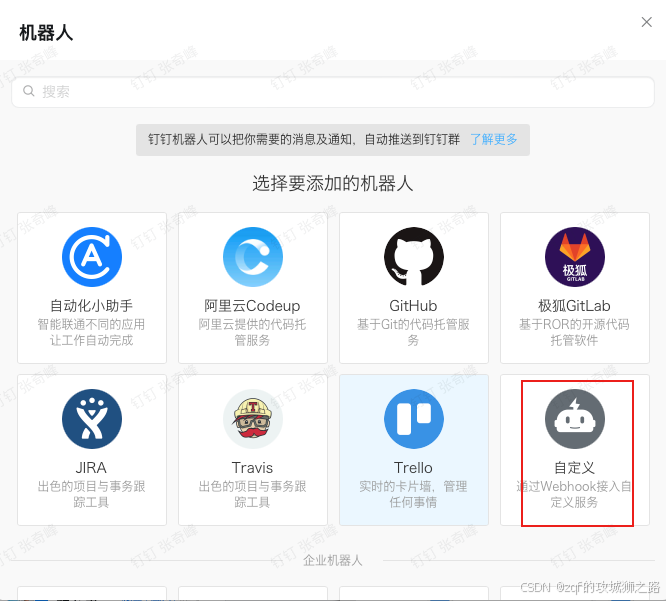Screen dimensions: 666x601
Task: Click description 基于ROR的开源代码托管软件
Action: [x=574, y=332]
